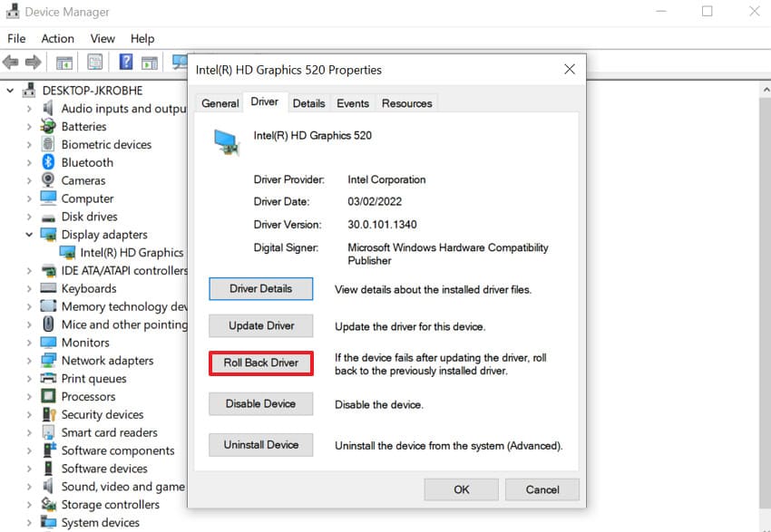Click the show/hide console tree toolbar icon

pos(63,63)
